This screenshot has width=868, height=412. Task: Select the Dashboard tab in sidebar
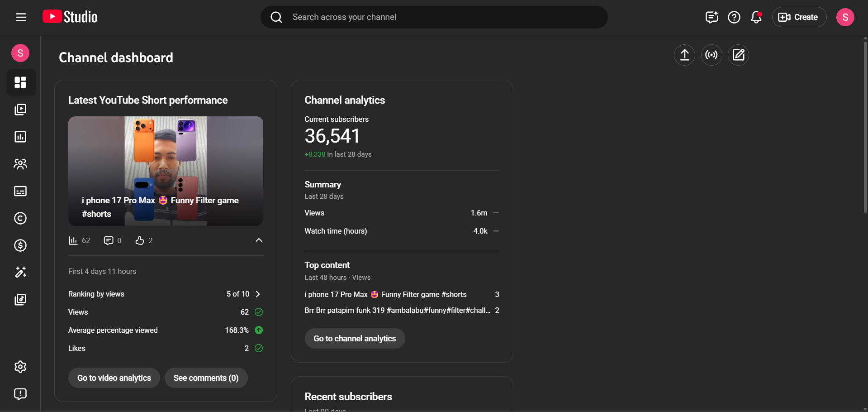pos(20,82)
